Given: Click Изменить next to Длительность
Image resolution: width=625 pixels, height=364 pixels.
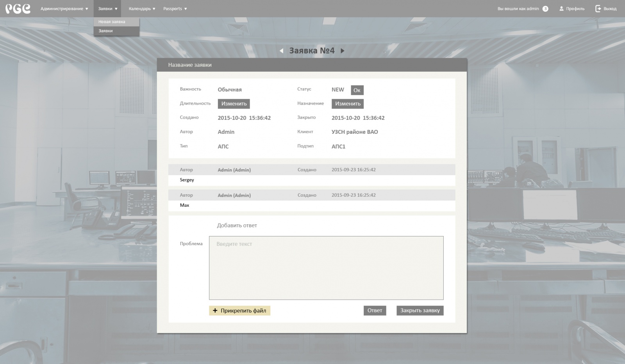Looking at the screenshot, I should (234, 104).
